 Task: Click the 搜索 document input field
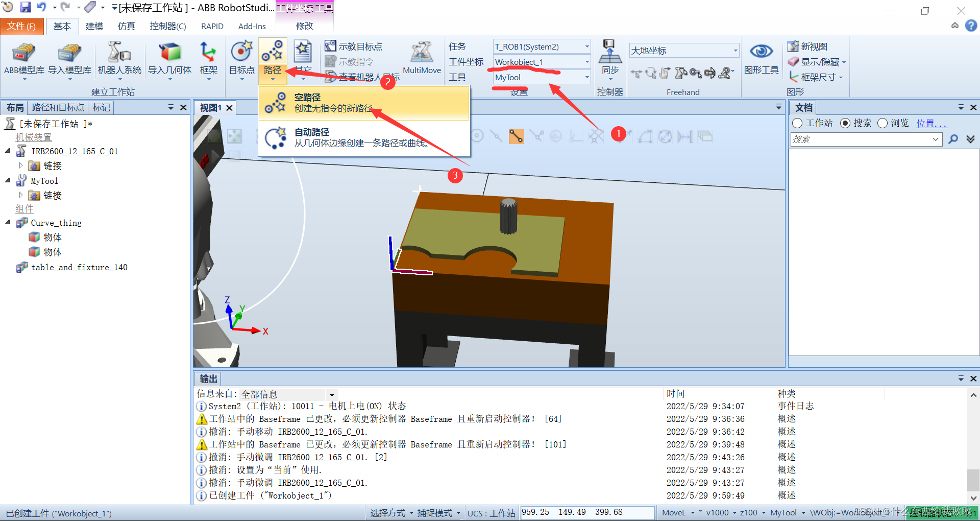click(x=866, y=139)
